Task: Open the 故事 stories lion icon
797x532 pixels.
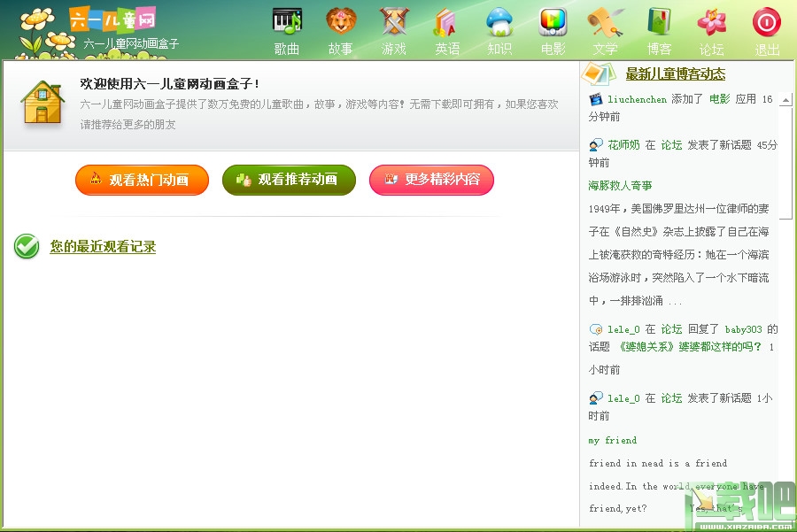Action: click(x=341, y=21)
